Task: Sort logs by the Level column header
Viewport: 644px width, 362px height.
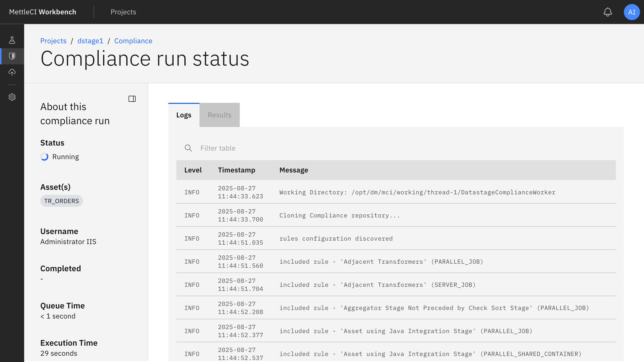Action: [x=193, y=170]
